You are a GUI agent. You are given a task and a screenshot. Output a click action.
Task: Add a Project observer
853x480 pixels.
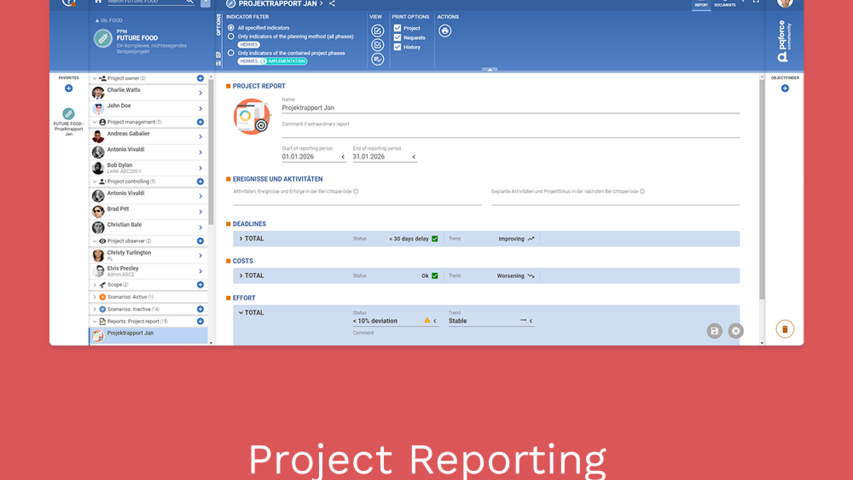click(x=200, y=241)
